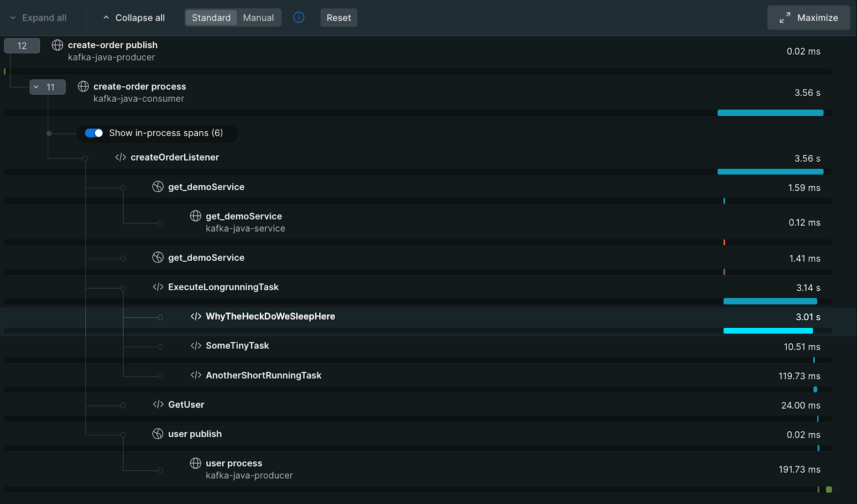
Task: Click the globe icon beside create-order process
Action: click(x=83, y=86)
